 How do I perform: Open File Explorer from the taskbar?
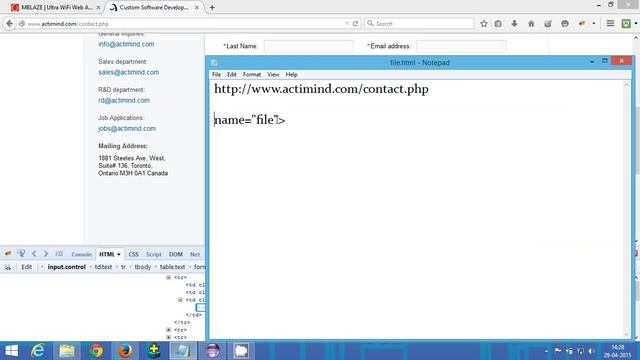click(x=67, y=351)
